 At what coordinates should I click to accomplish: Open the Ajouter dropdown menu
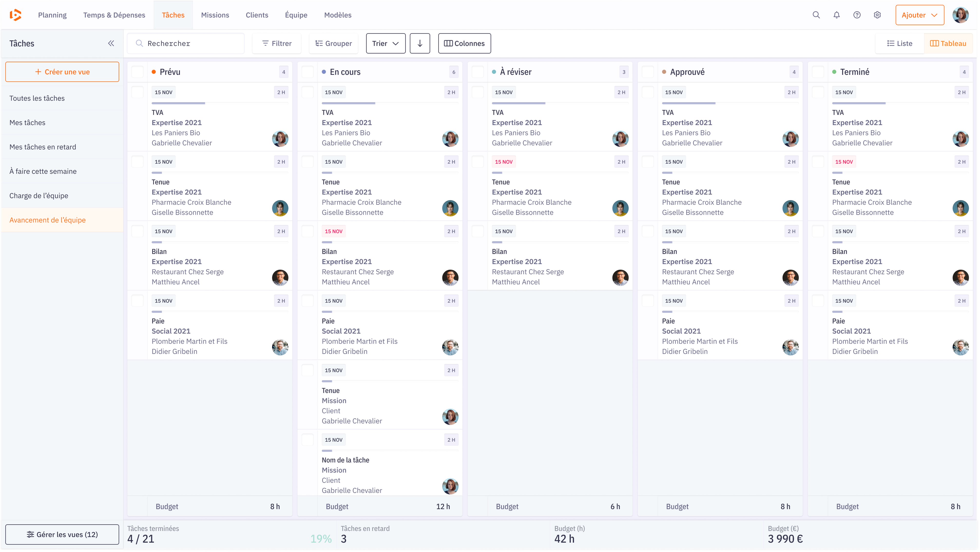click(x=920, y=15)
